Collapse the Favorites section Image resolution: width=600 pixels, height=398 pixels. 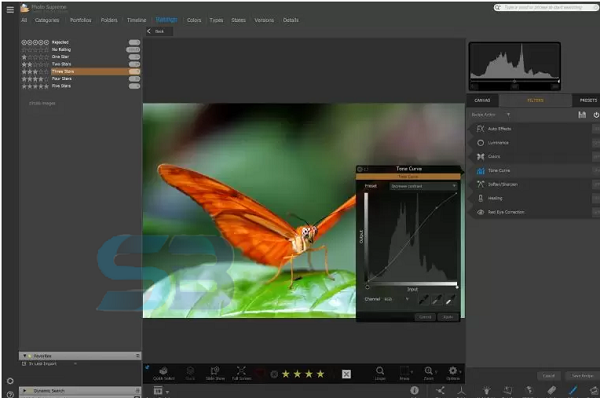click(x=24, y=356)
